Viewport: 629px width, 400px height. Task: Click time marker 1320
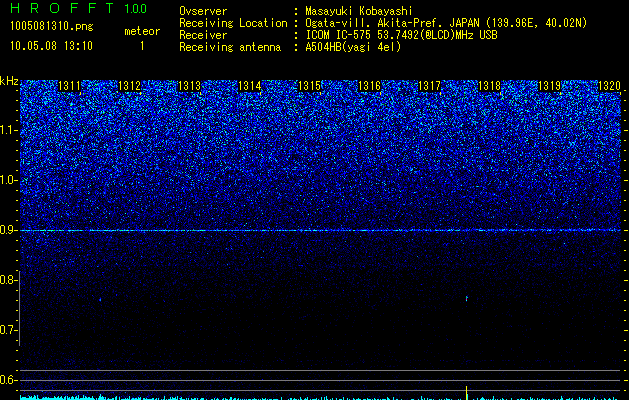coord(609,86)
